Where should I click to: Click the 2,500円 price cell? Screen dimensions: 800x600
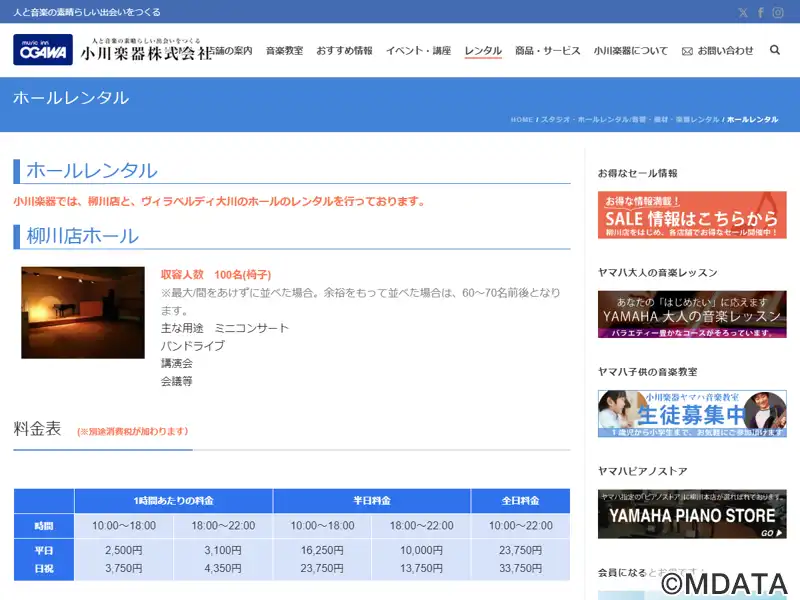pos(124,551)
